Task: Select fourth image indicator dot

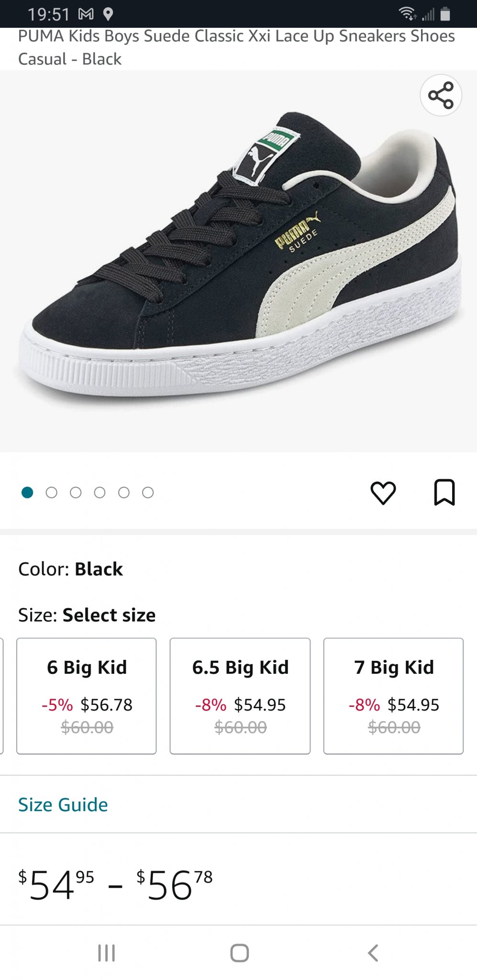Action: tap(100, 492)
